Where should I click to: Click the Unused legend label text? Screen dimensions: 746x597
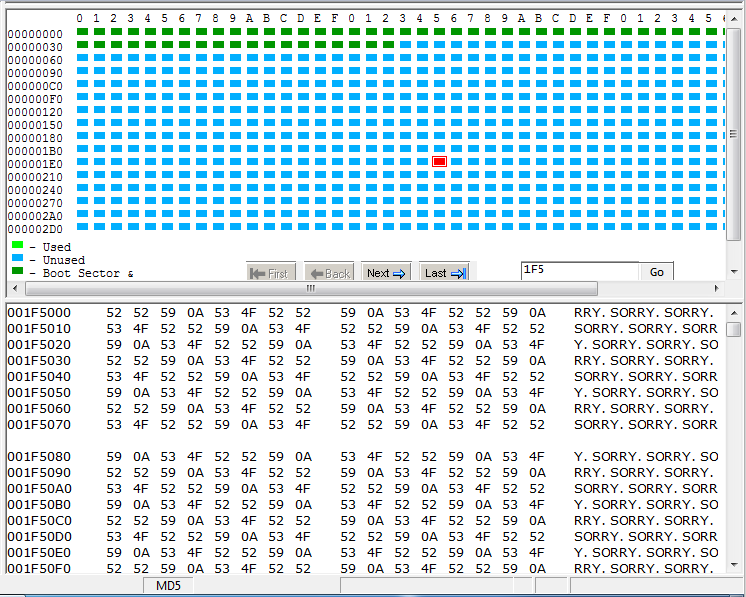[64, 260]
